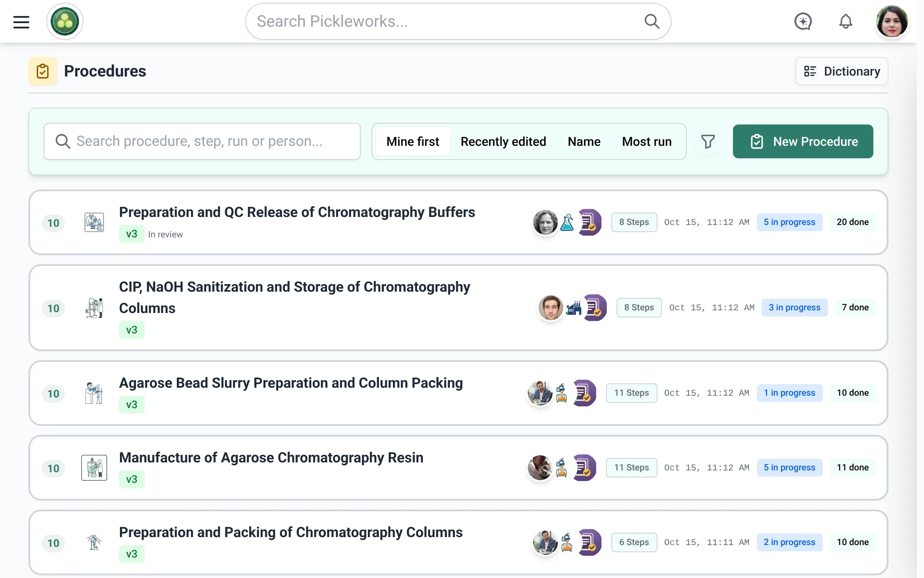
Task: Select the Mine first sort tab
Action: 413,141
